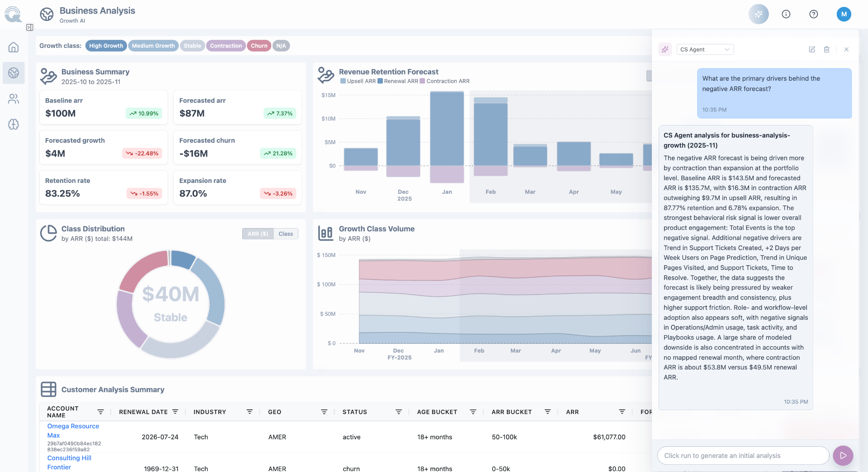Click the Retention rate 83.25% card

pyautogui.click(x=104, y=187)
